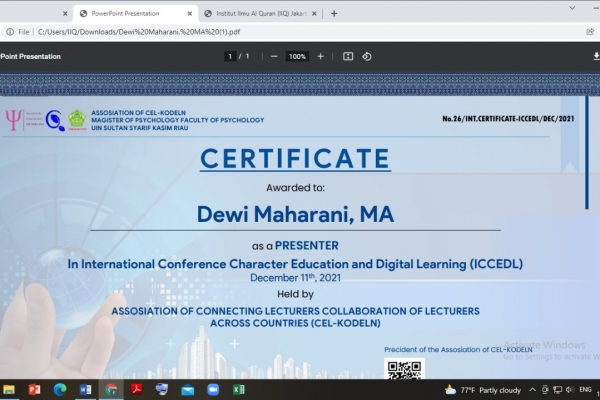Click the CERTIFICATE heading
Viewport: 600px width, 400px height.
(295, 159)
